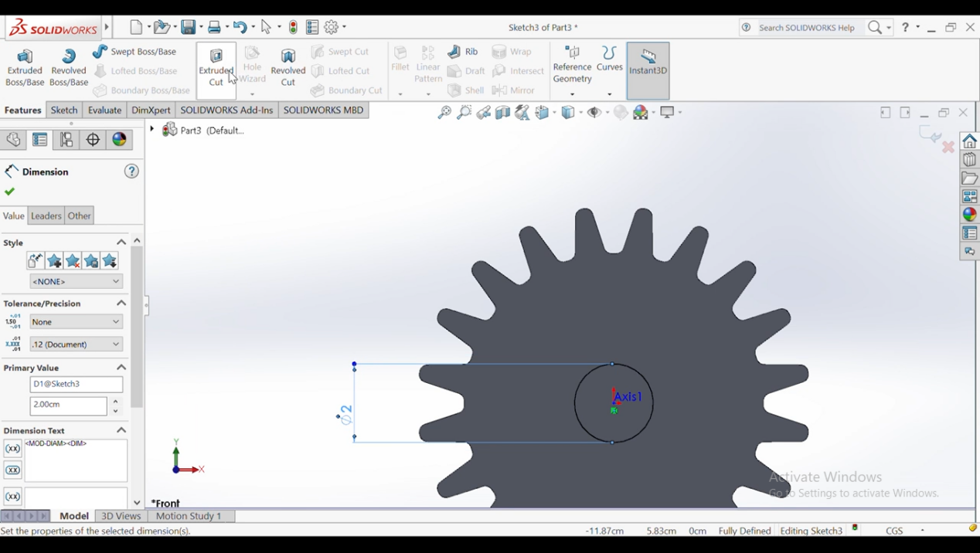980x553 pixels.
Task: Click Delete a Style icon
Action: pos(73,261)
